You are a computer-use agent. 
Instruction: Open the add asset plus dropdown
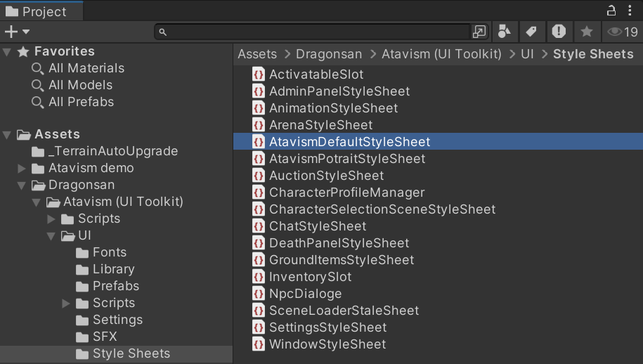[17, 32]
